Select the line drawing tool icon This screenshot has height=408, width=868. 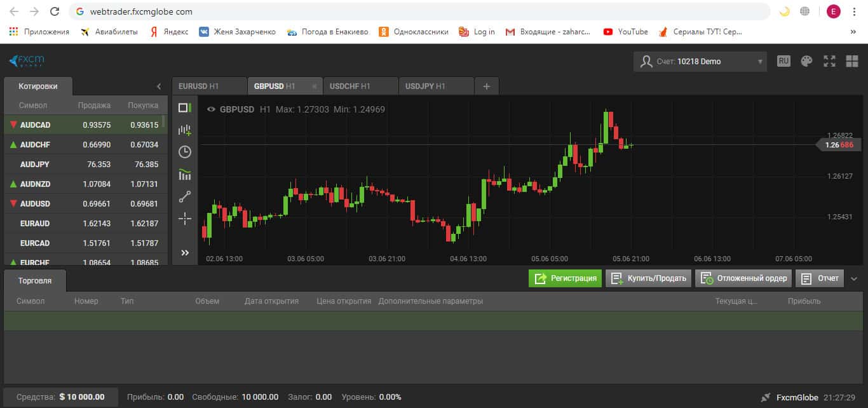pos(185,196)
